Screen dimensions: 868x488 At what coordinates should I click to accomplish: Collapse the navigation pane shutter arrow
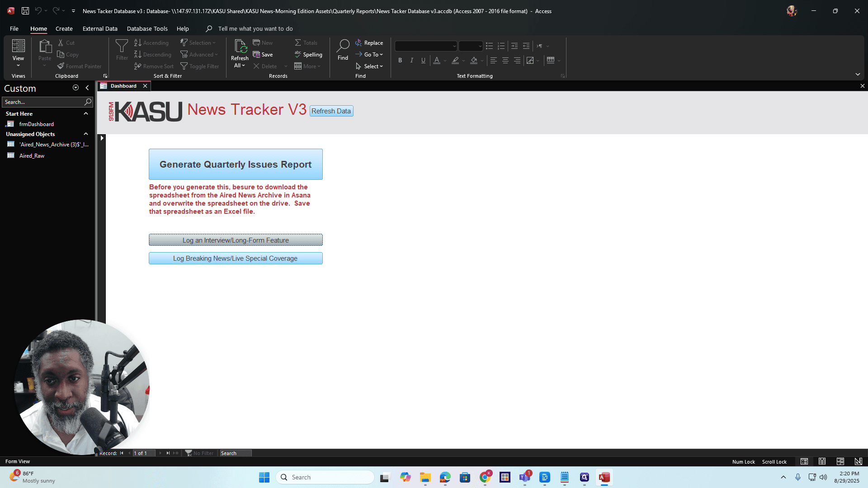87,88
